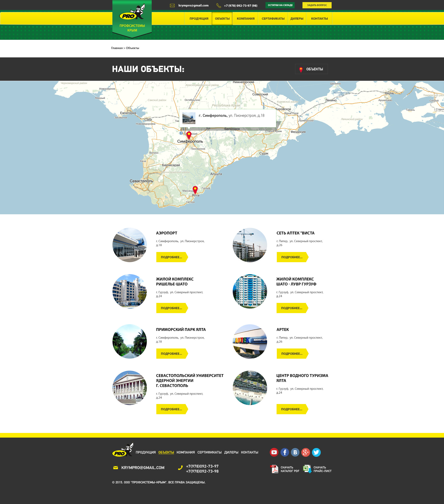Click the VKontakte social icon

(x=295, y=452)
